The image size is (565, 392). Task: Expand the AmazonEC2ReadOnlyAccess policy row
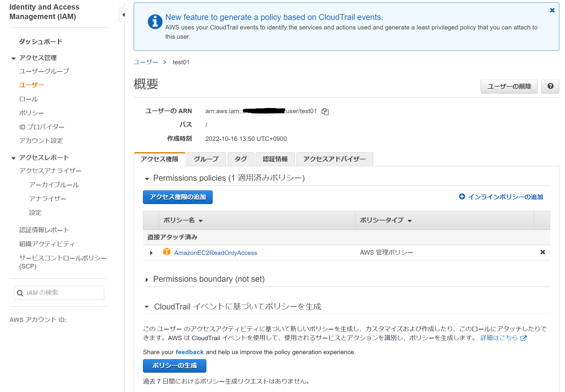151,253
